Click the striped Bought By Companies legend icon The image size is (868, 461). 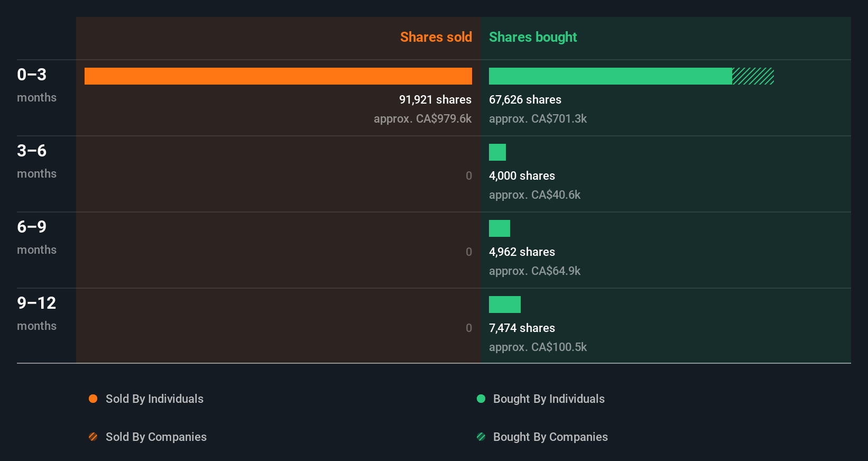click(481, 437)
